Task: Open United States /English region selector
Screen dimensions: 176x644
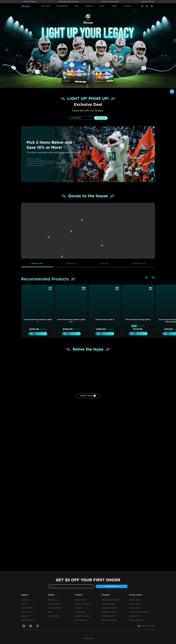Action: point(146,626)
